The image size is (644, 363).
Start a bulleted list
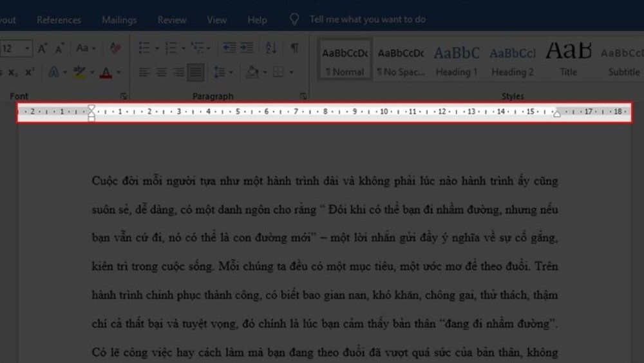point(144,48)
